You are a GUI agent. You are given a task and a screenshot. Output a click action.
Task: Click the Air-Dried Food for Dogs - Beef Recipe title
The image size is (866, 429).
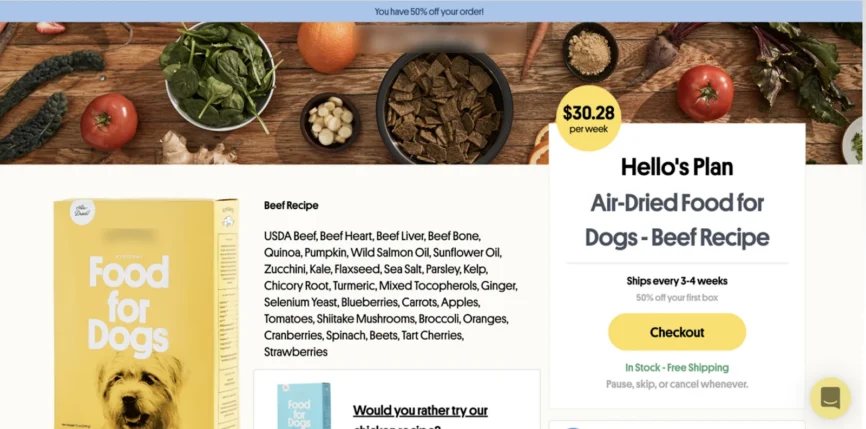coord(677,220)
